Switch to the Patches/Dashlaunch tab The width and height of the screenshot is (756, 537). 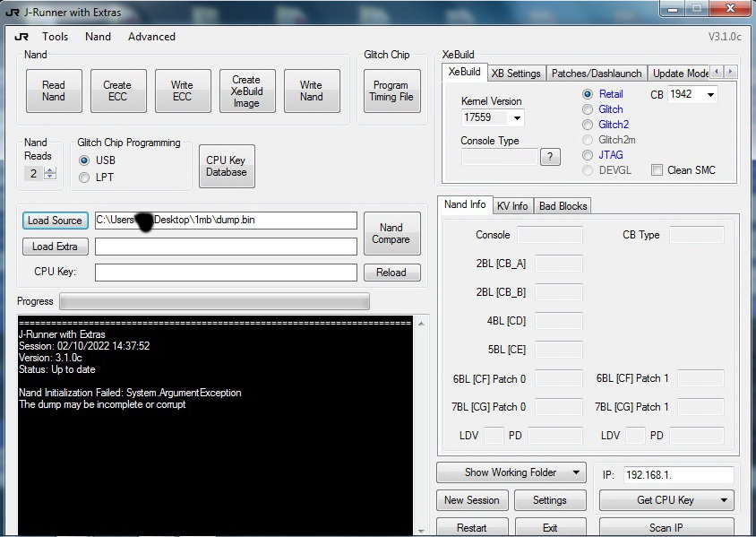597,74
